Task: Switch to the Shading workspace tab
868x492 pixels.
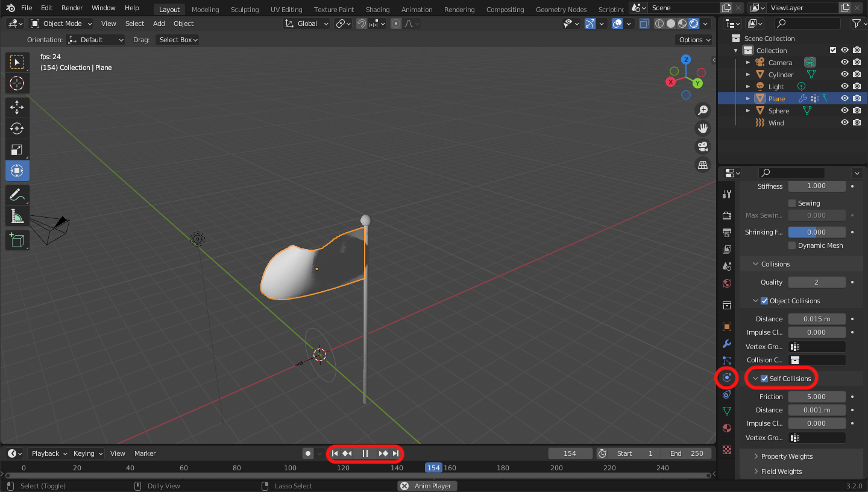Action: (377, 9)
